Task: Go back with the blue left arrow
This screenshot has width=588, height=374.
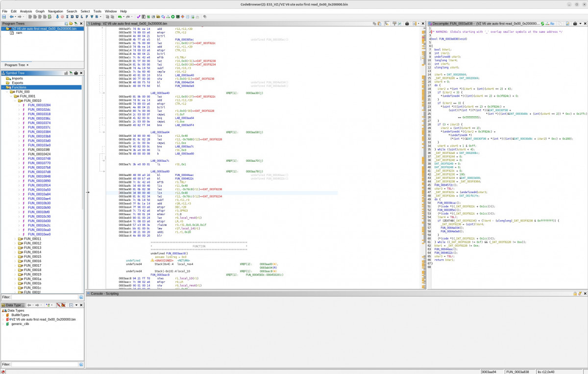Action: [11, 17]
